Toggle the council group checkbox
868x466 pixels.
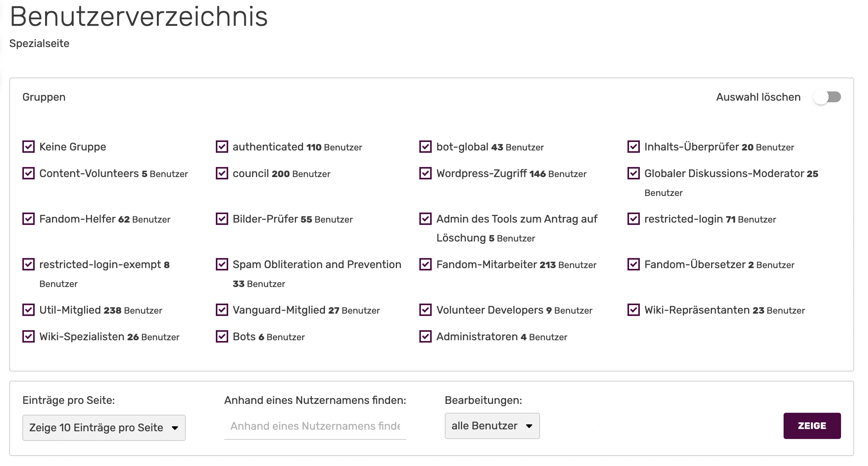(222, 174)
